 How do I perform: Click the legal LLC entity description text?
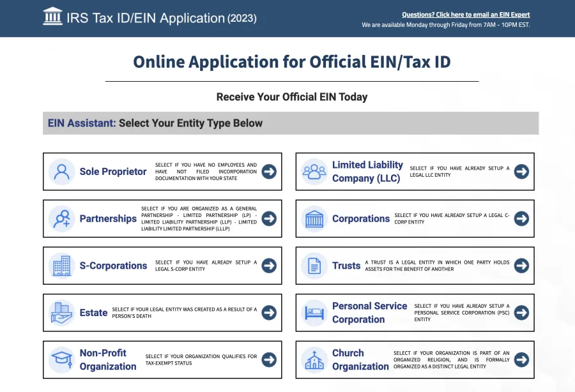coord(459,172)
